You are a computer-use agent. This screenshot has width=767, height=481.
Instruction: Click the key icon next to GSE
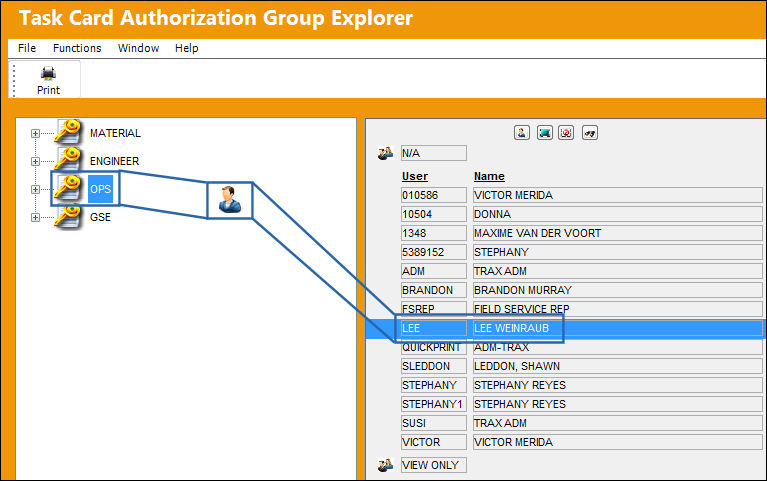point(68,217)
